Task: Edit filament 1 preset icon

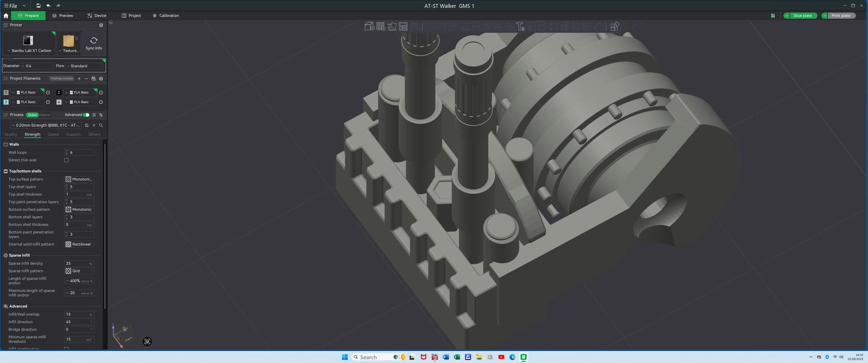Action: point(48,93)
